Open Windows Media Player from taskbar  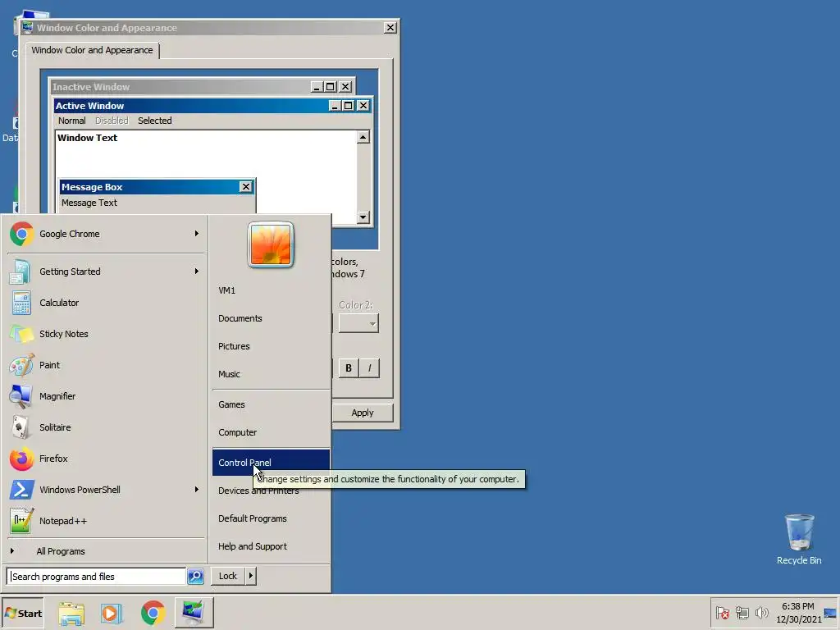[112, 613]
